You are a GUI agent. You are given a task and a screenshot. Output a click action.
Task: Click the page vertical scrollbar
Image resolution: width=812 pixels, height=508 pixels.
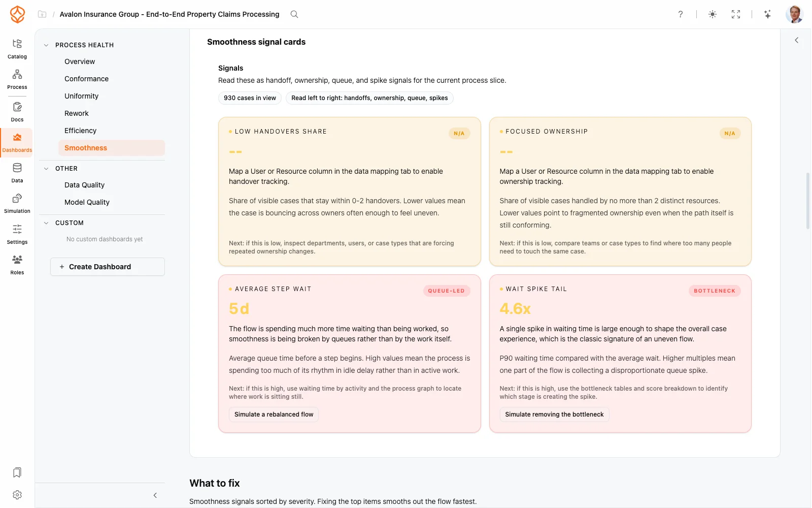(x=808, y=201)
